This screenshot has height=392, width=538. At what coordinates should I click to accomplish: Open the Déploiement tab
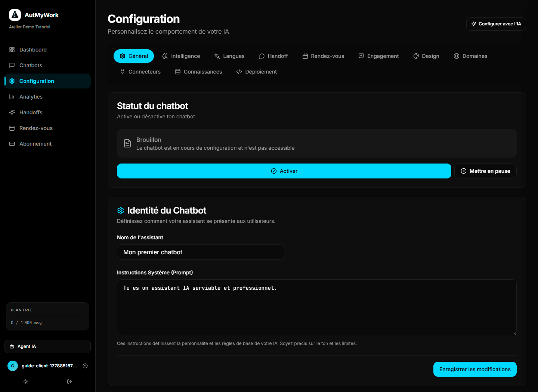tap(257, 72)
